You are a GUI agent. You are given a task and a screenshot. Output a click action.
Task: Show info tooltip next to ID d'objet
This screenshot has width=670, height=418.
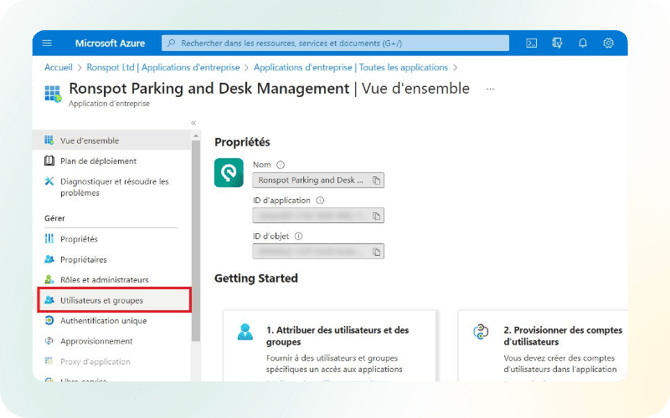click(x=299, y=236)
